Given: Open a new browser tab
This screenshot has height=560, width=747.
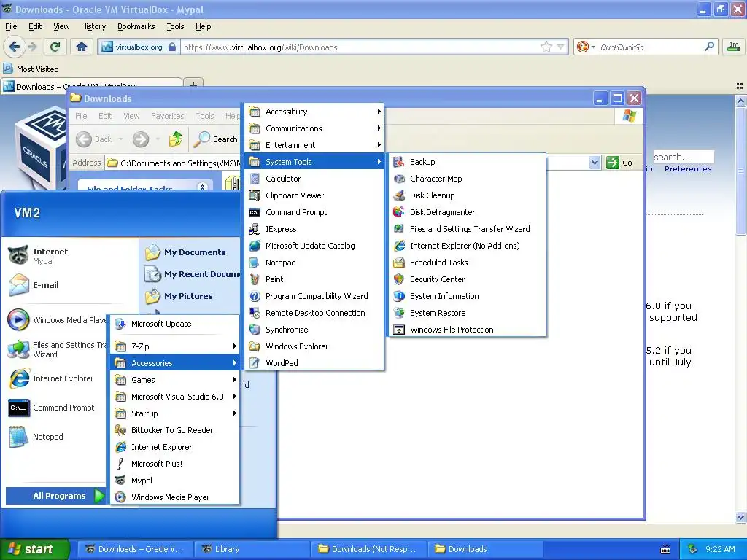Looking at the screenshot, I should click(193, 85).
